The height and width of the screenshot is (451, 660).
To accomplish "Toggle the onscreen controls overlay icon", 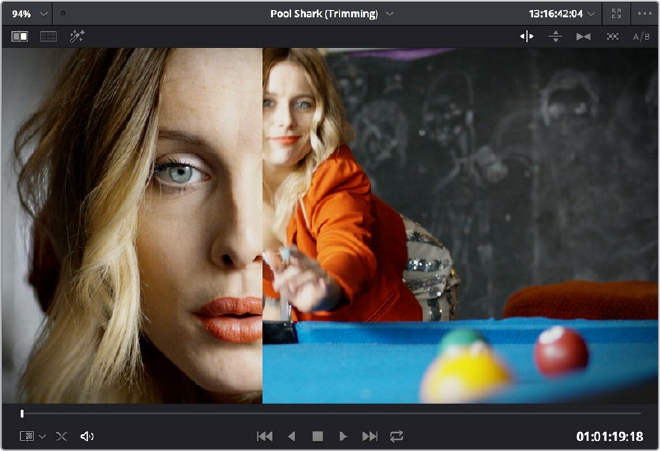I will click(x=27, y=436).
